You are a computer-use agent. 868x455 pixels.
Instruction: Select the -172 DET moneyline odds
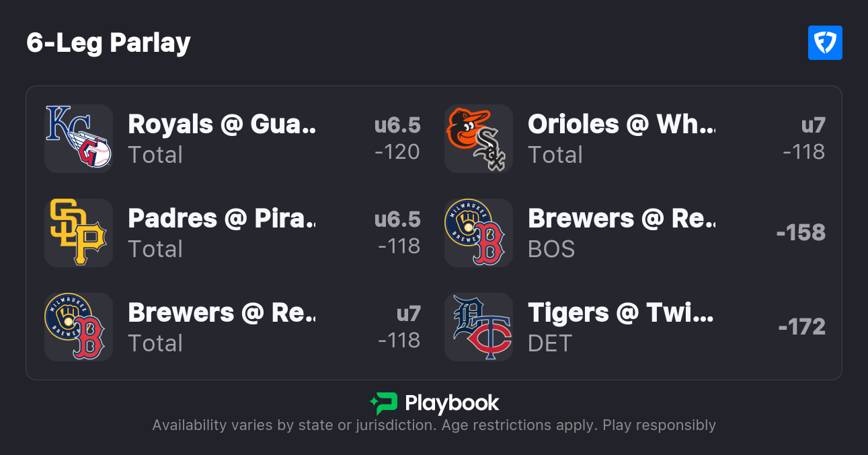801,327
